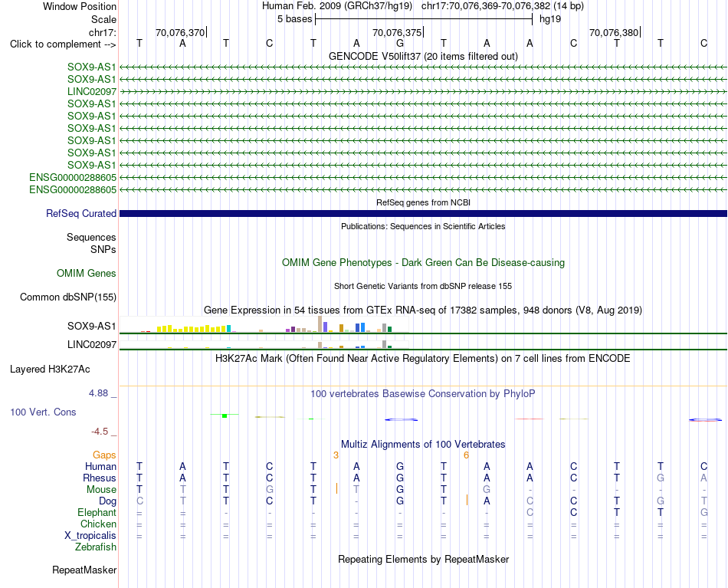Viewport: 728px width, 588px height.
Task: Click the LINC02097 gene track label
Action: click(92, 91)
